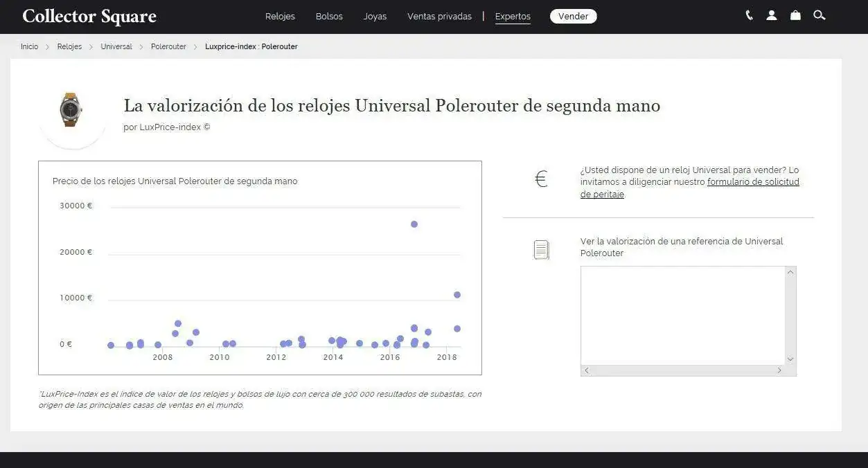Image resolution: width=868 pixels, height=468 pixels.
Task: Go to Relojes breadcrumb
Action: tap(69, 46)
